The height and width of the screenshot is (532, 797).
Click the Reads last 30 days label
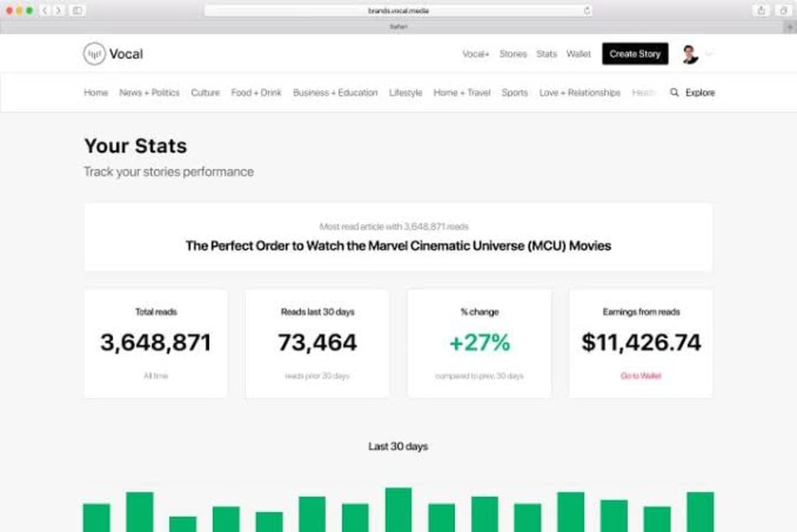coord(318,312)
